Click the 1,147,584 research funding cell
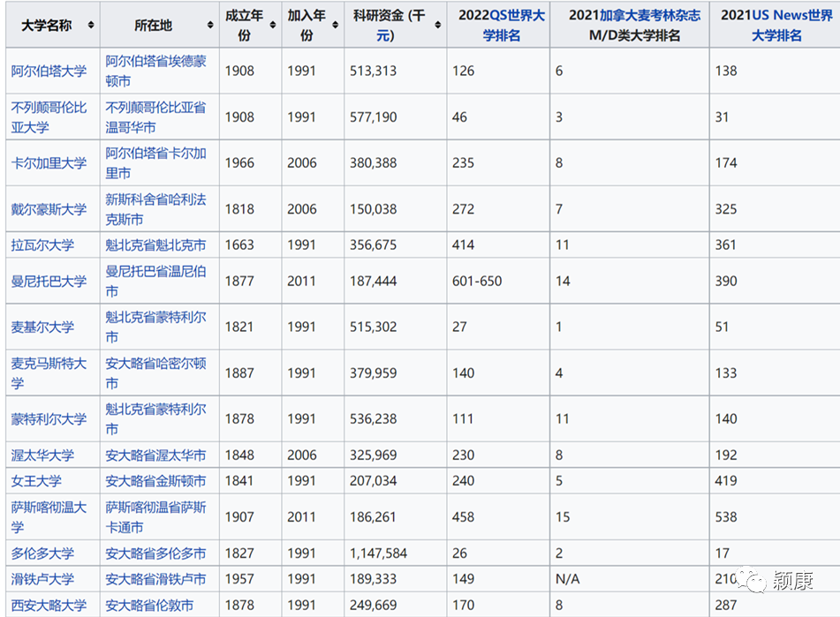Viewport: 840px width, 617px height. [379, 553]
